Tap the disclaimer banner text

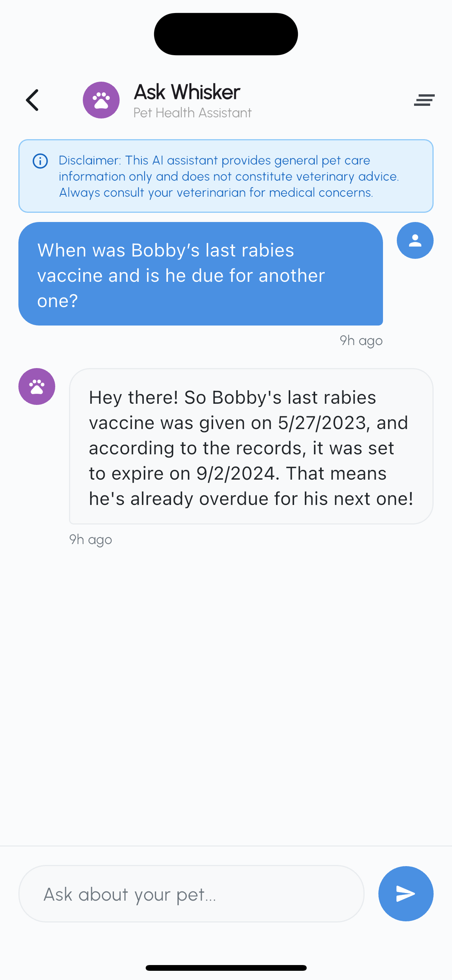click(x=229, y=176)
